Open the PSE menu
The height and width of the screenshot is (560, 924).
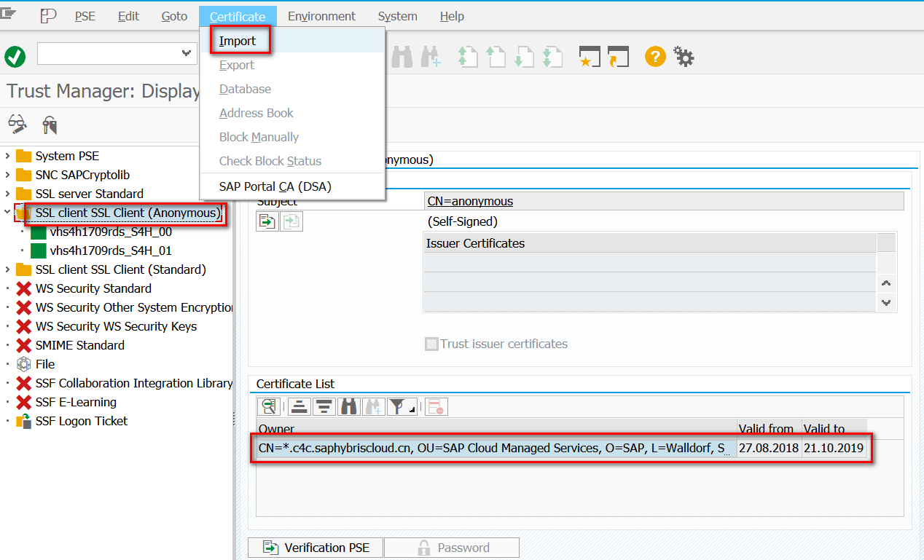pyautogui.click(x=85, y=16)
